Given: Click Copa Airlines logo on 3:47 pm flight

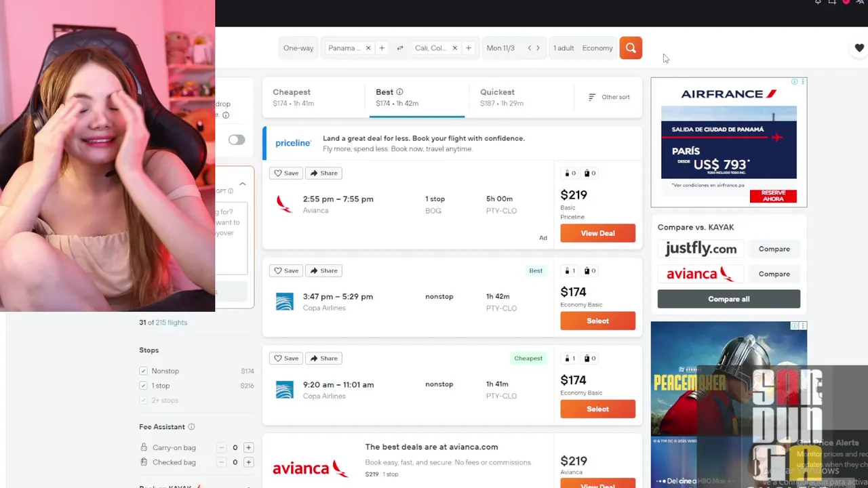Looking at the screenshot, I should (x=285, y=302).
